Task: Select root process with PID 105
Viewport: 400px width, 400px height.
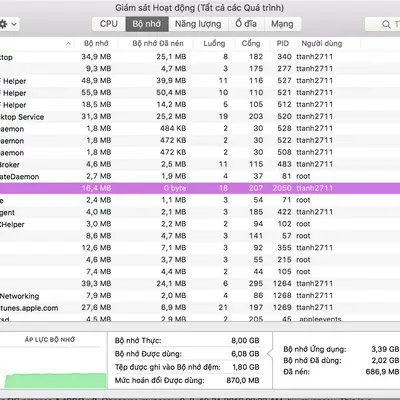Action: (x=200, y=272)
